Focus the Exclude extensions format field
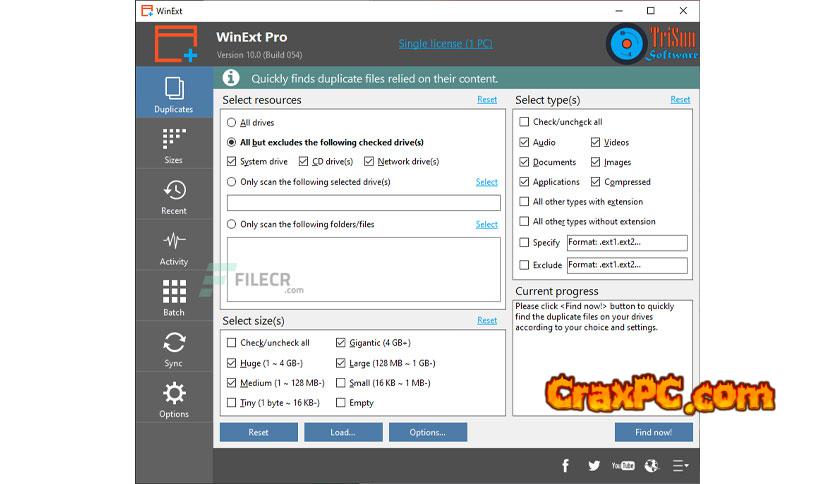 click(x=627, y=265)
